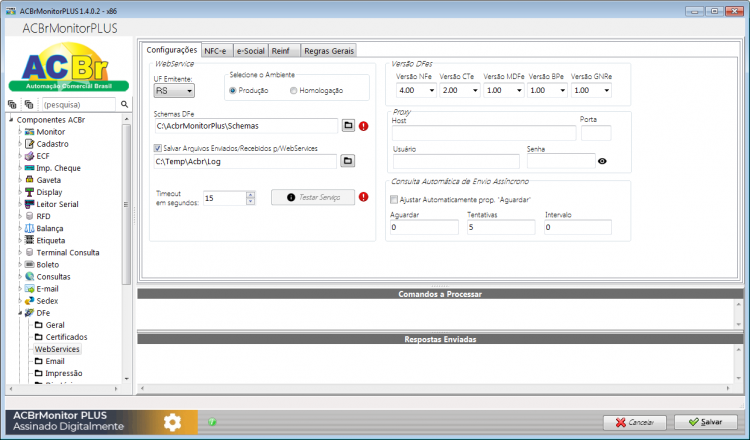Collapse the DFe tree node
This screenshot has width=750, height=440.
pyautogui.click(x=20, y=313)
